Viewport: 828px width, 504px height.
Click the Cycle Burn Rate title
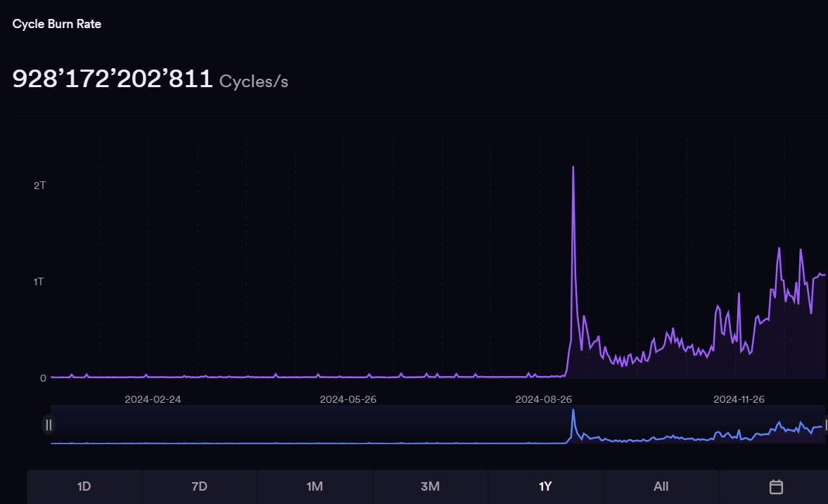pos(56,24)
